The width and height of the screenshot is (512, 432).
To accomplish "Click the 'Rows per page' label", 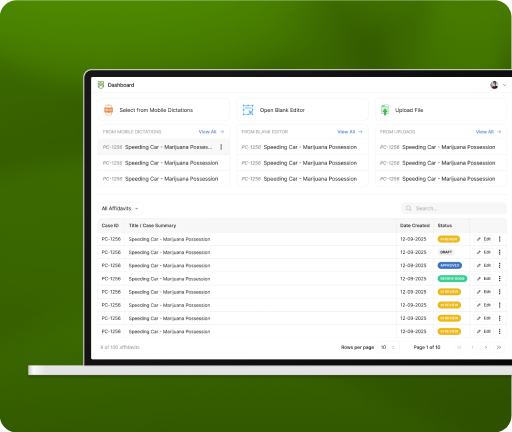I will [357, 347].
